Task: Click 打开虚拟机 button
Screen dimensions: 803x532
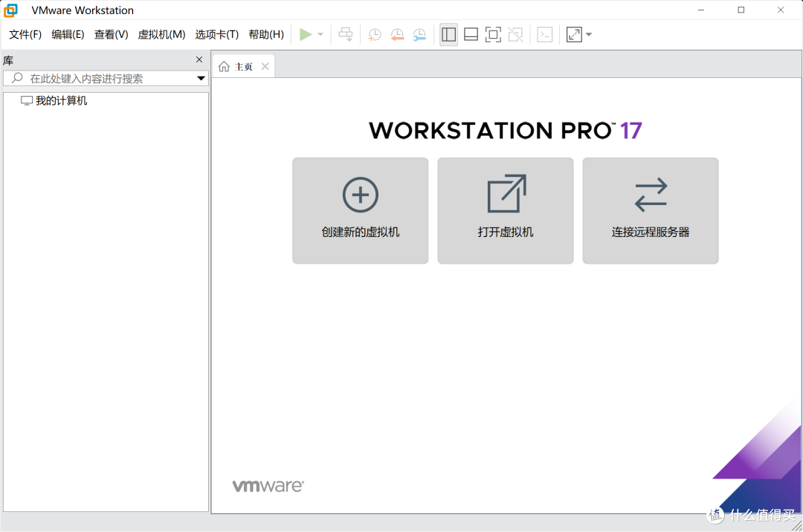Action: pyautogui.click(x=506, y=211)
